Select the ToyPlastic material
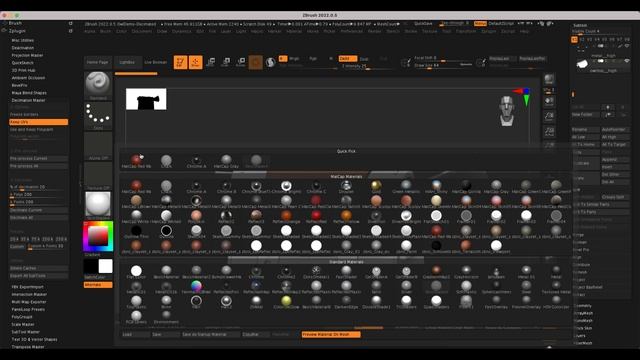The height and width of the screenshot is (360, 640). pos(136,301)
